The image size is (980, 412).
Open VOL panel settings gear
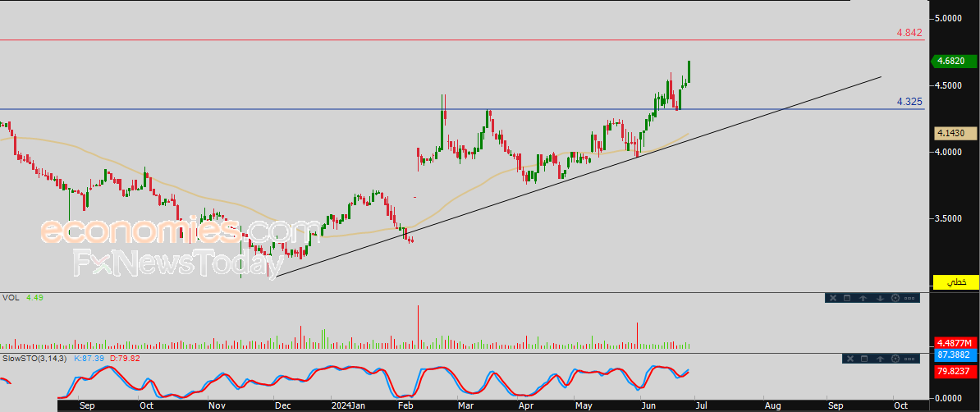(895, 298)
